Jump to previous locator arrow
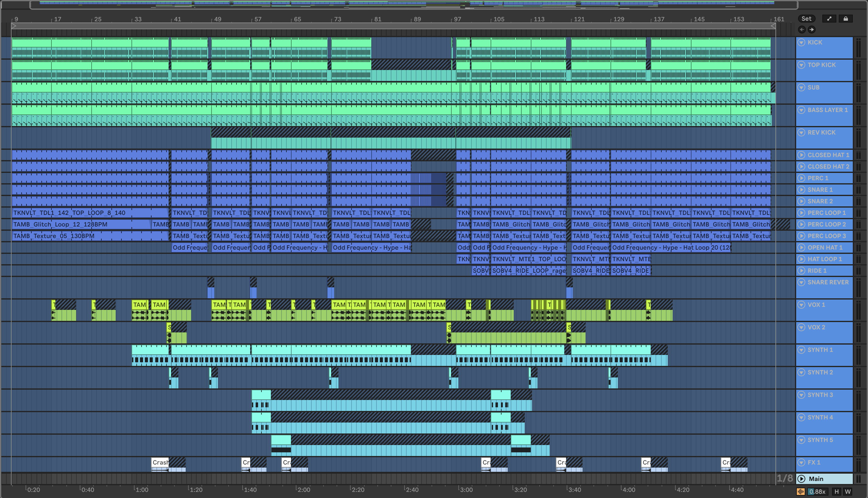Viewport: 868px width, 498px height. click(802, 30)
